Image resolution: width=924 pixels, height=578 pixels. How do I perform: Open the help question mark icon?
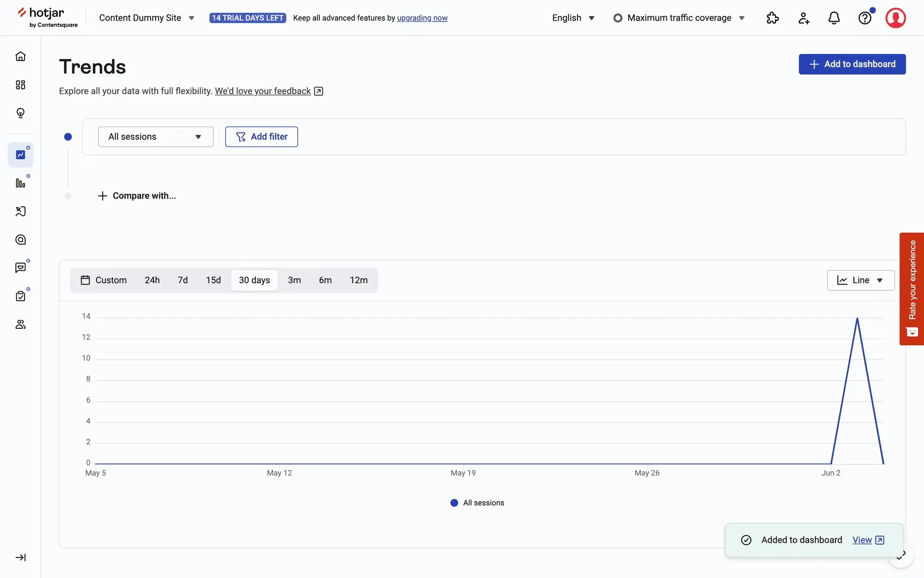[865, 18]
